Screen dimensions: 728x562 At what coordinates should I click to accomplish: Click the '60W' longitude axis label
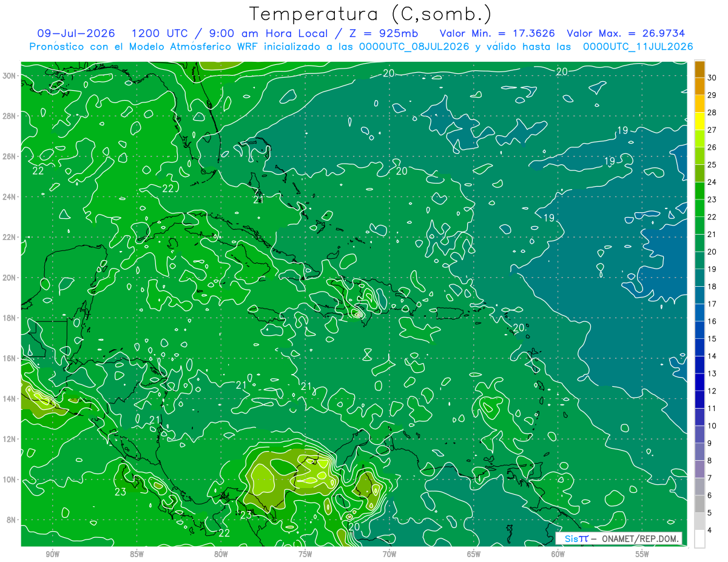point(558,554)
